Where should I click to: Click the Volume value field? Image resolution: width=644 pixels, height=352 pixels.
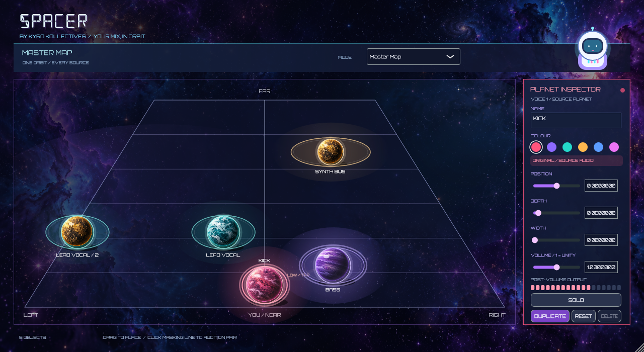pyautogui.click(x=601, y=267)
